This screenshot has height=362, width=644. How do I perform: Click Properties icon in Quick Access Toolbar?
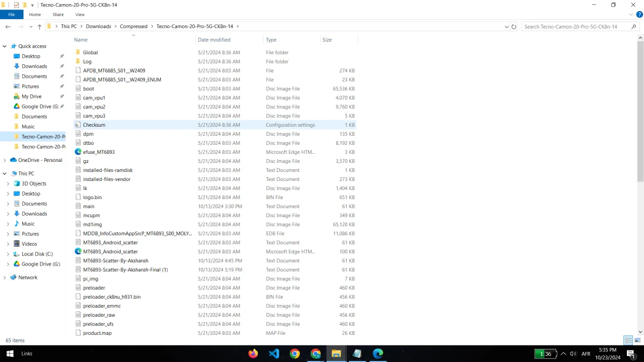click(16, 5)
